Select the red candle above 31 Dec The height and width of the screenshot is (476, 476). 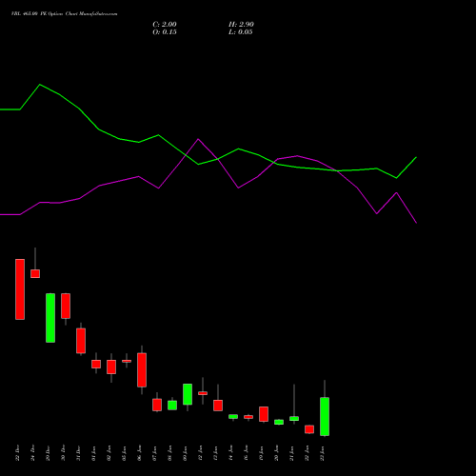point(81,341)
